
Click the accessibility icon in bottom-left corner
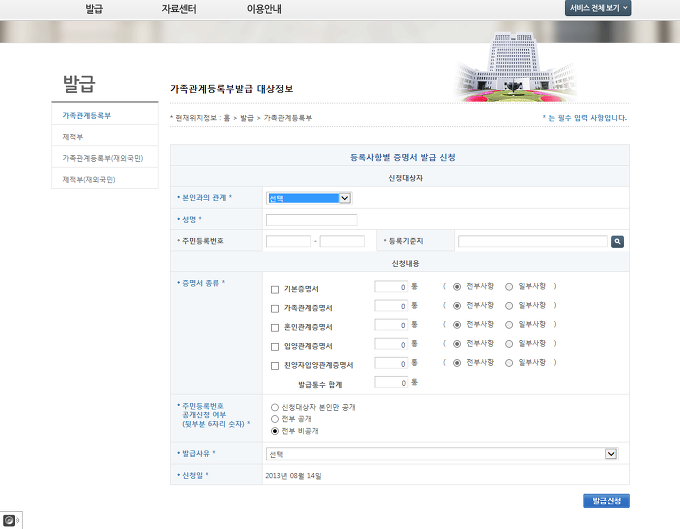point(9,520)
